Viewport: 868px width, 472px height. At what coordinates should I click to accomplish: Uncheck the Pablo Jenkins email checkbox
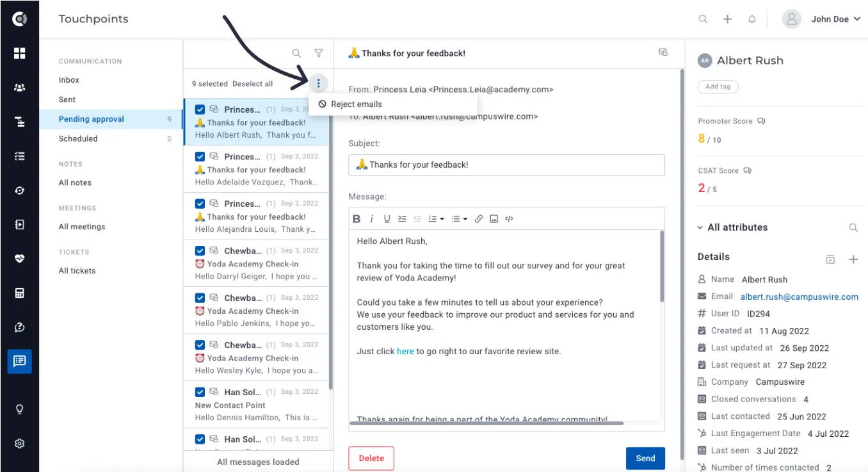(200, 298)
